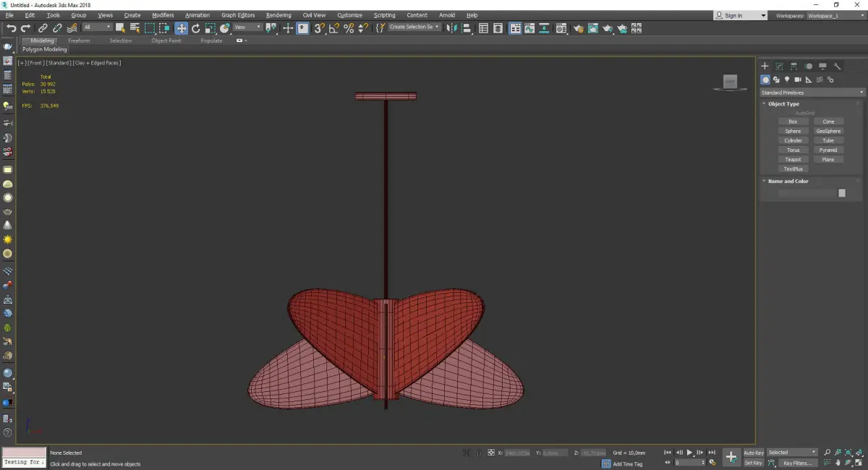Choose the Rectangular Selection Region tool
The width and height of the screenshot is (868, 470).
click(x=150, y=28)
